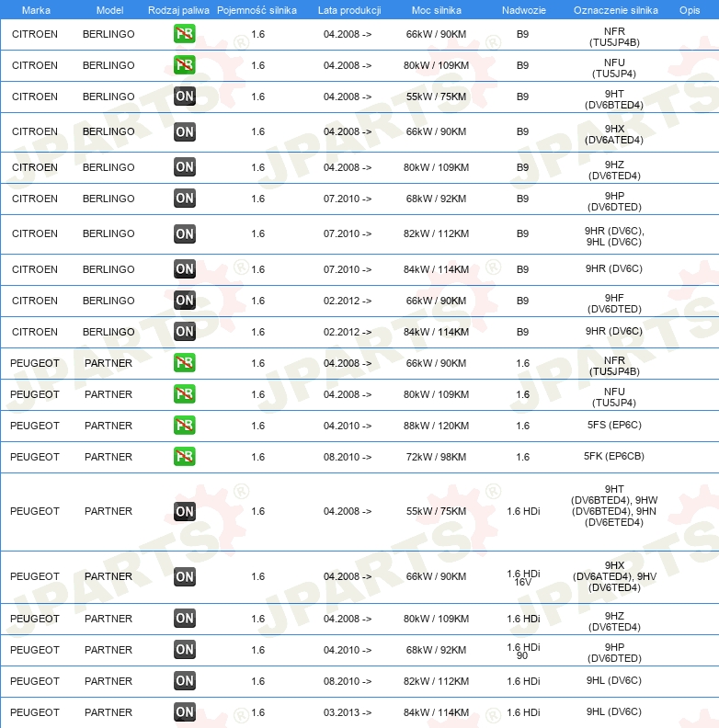
Task: Click the Pb fuel icon for Berlingo 80kW NFU
Action: (185, 65)
